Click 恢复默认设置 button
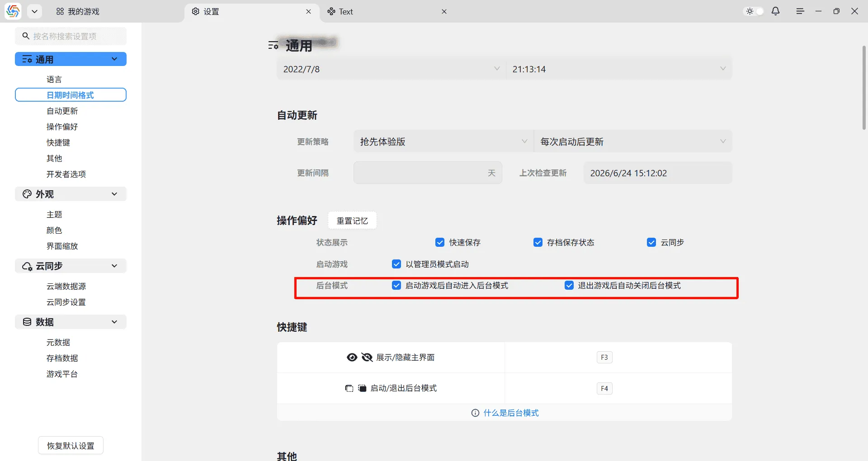 pos(71,446)
